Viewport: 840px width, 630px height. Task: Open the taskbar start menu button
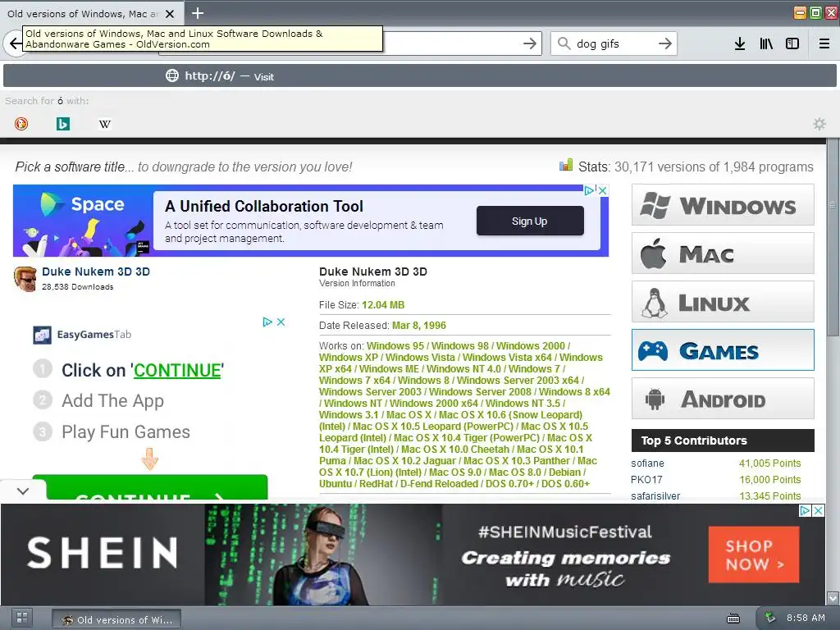[22, 618]
